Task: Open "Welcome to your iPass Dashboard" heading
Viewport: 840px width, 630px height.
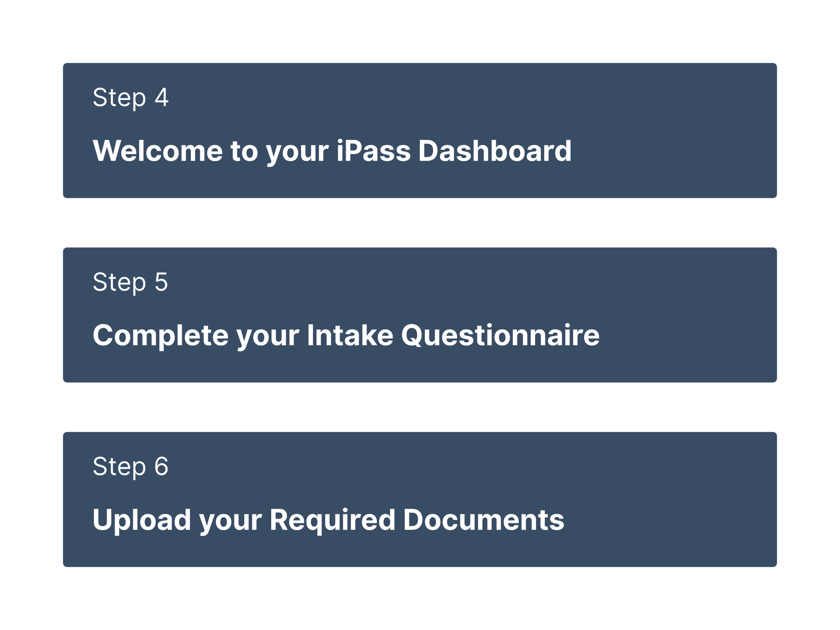Action: (x=331, y=151)
